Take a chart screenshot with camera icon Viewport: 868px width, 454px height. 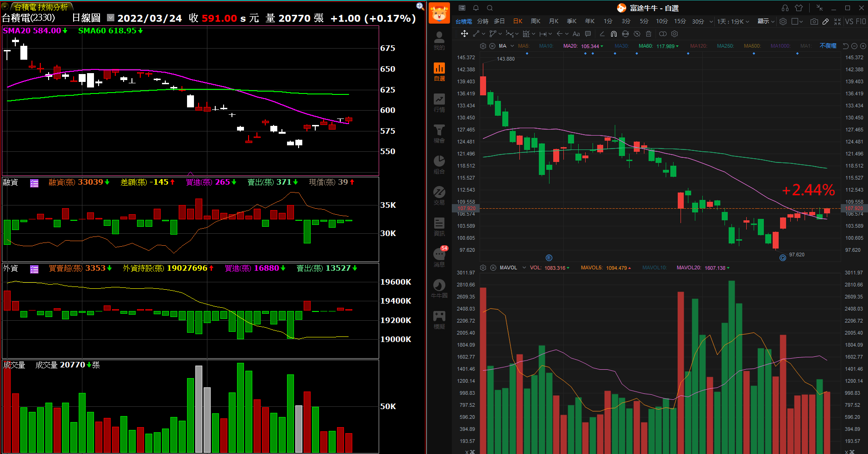814,21
